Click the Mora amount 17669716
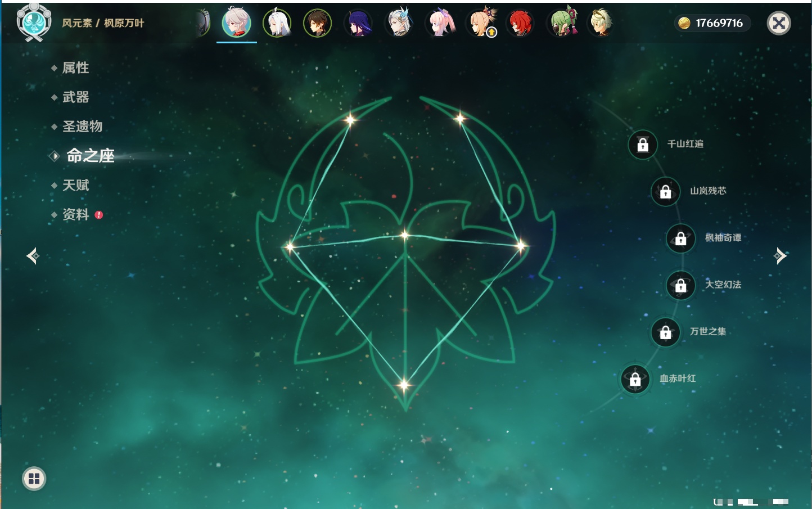Screen dimensions: 812x509 [x=719, y=23]
